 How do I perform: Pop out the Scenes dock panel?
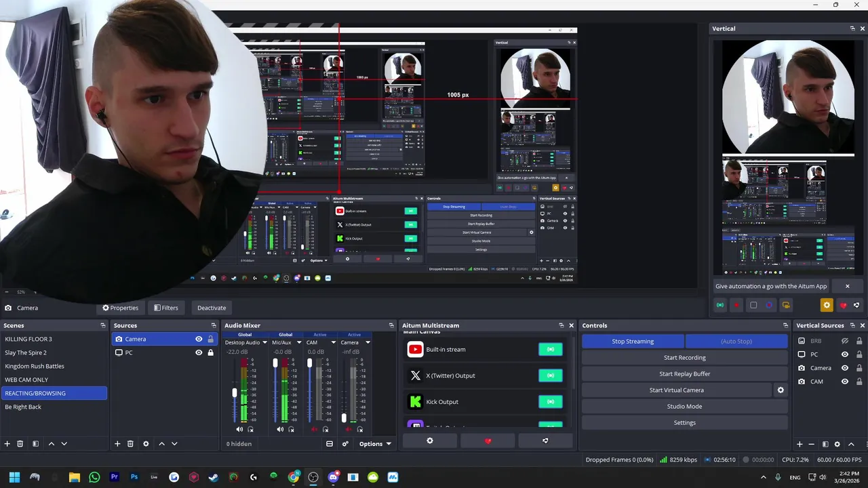(102, 325)
